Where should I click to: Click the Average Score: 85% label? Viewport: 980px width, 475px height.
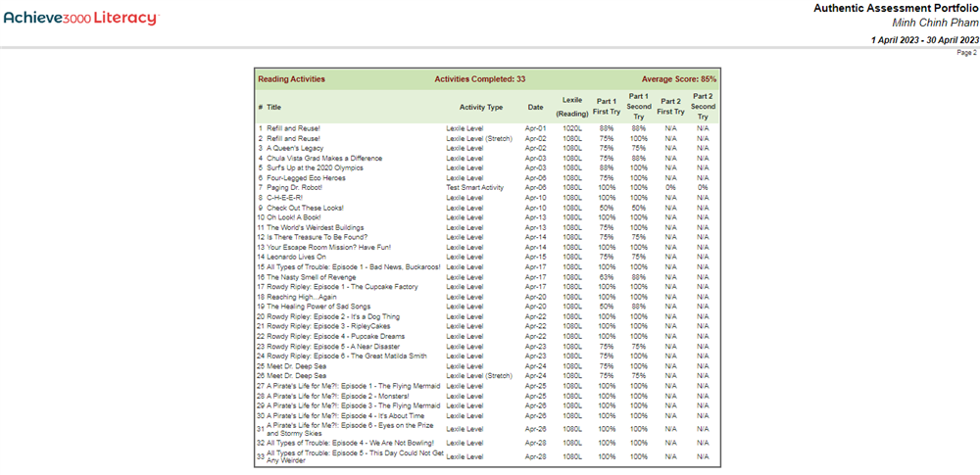click(680, 79)
